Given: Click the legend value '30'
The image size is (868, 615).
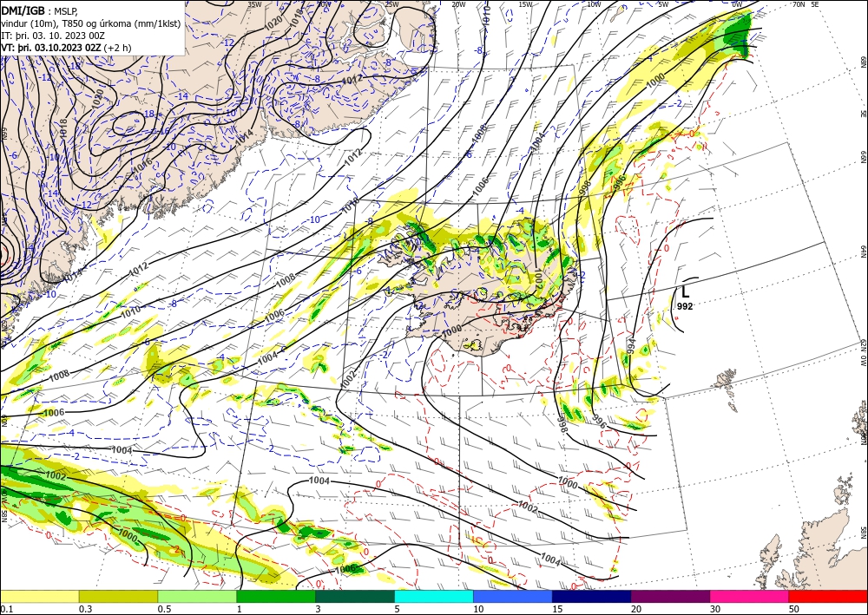Looking at the screenshot, I should click(x=715, y=609).
